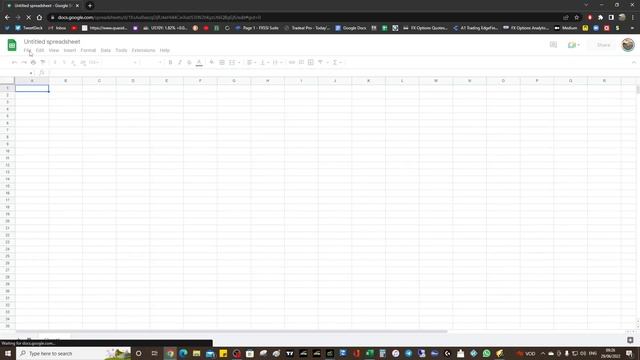Screen dimensions: 640x360
Task: Click the taskbar search box
Action: click(73, 353)
